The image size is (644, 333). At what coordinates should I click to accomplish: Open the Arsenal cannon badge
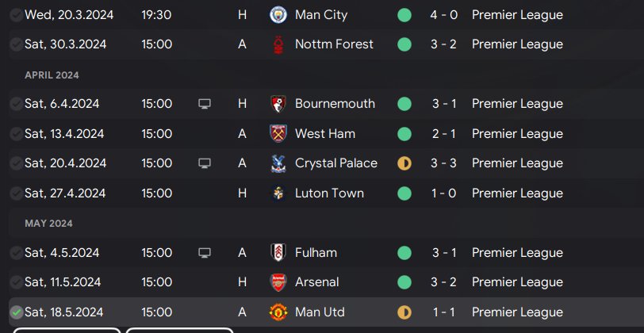(278, 282)
